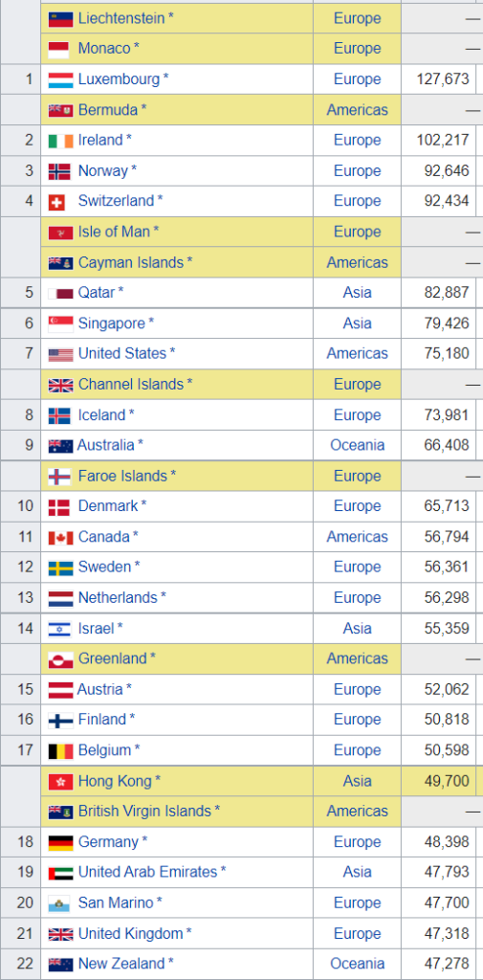Click the Switzerland flag icon

click(x=56, y=202)
